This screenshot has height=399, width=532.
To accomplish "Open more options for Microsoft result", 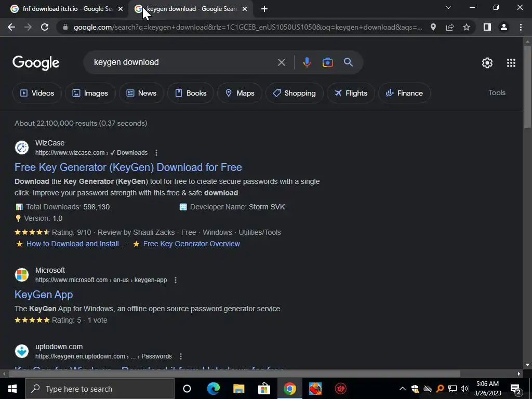I will tap(176, 280).
